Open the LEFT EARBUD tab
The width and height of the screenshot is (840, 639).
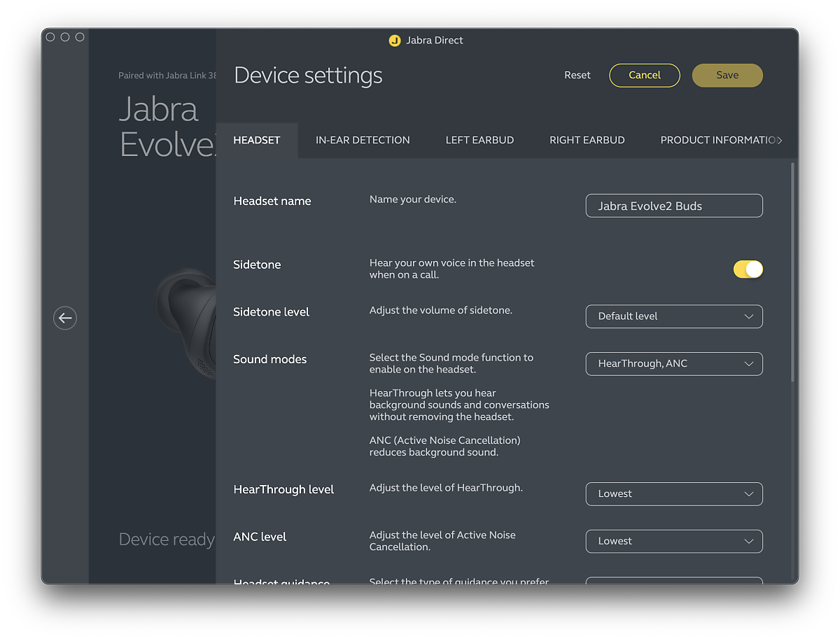(479, 140)
